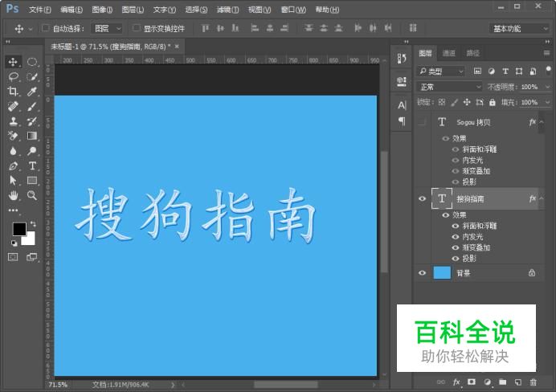556x392 pixels.
Task: Open the Layers panel options menu
Action: 546,53
